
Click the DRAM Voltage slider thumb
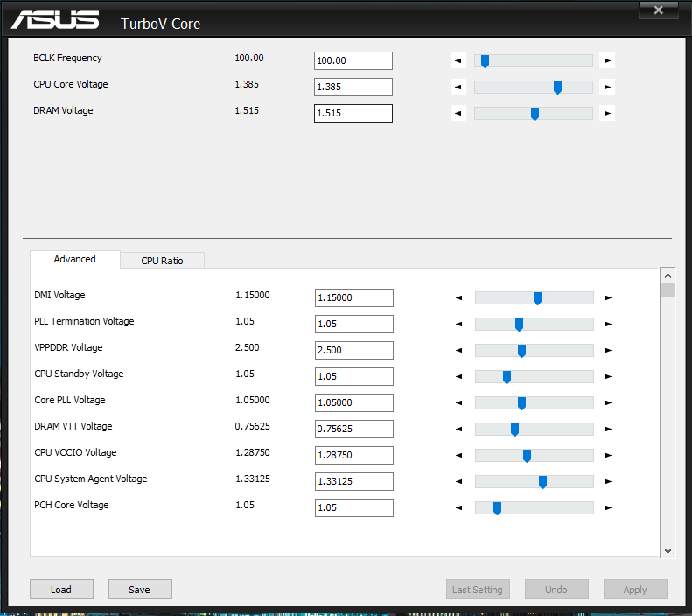[x=535, y=114]
